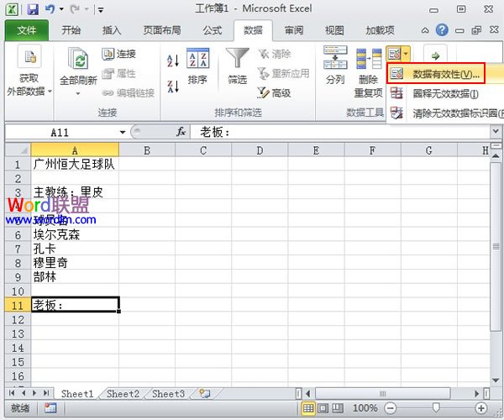This screenshot has height=420, width=504.
Task: Expand the Name Box dropdown arrow
Action: click(x=122, y=132)
